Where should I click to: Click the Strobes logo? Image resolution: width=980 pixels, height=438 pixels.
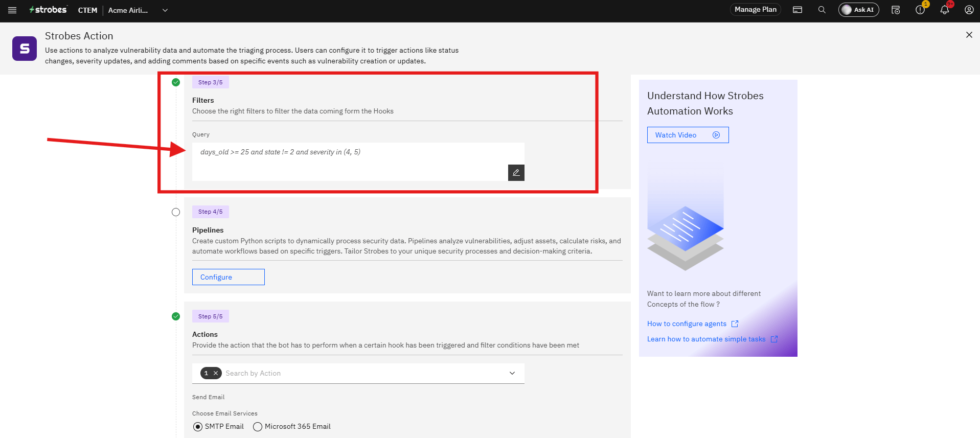coord(48,10)
